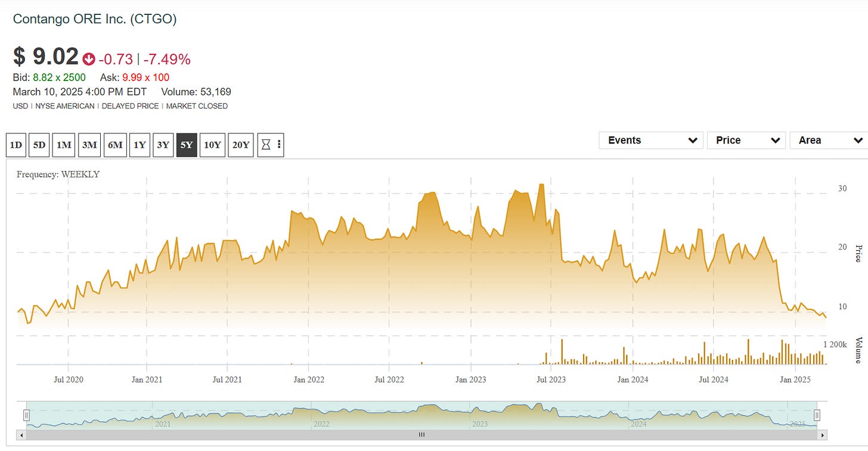This screenshot has height=451, width=868.
Task: Select the 5D time range button
Action: [39, 145]
